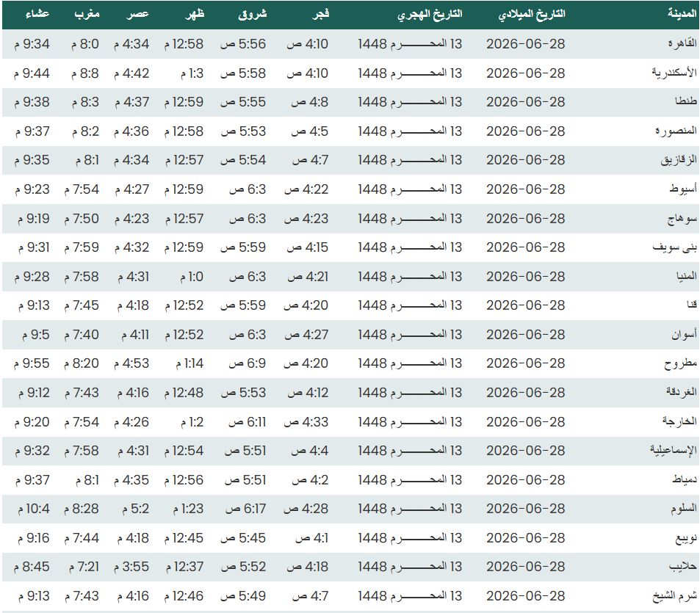Click المنصورة Fajr time 4:5 ص
This screenshot has width=700, height=613.
pos(309,131)
